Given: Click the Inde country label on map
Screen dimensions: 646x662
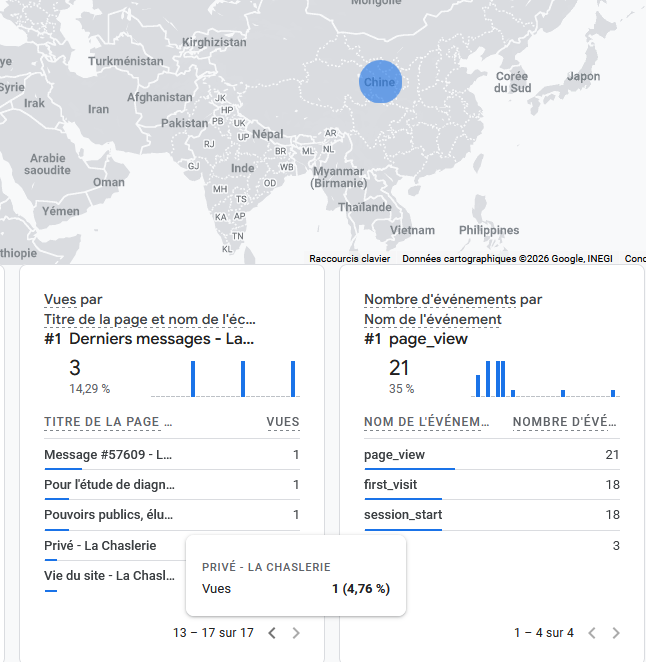Looking at the screenshot, I should 243,168.
